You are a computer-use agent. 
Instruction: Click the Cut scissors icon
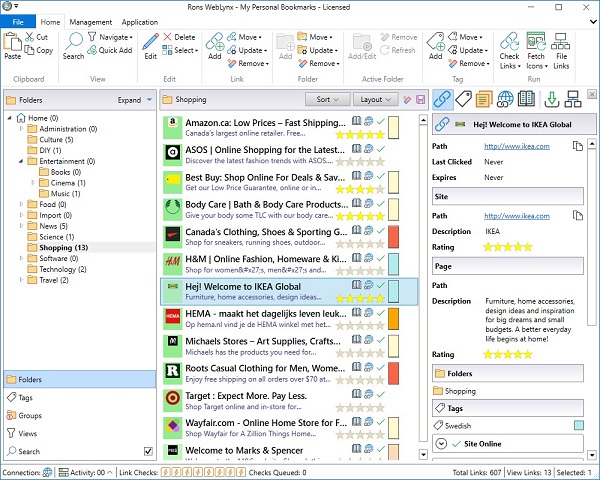tap(30, 37)
